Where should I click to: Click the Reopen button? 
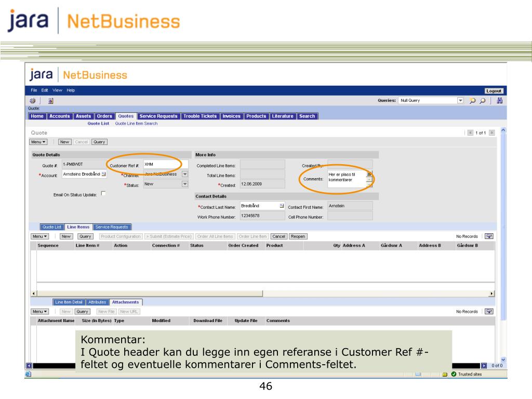[x=298, y=236]
